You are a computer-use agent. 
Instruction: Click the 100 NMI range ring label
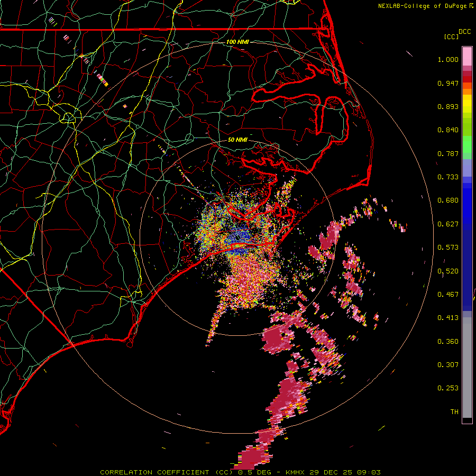tap(237, 42)
